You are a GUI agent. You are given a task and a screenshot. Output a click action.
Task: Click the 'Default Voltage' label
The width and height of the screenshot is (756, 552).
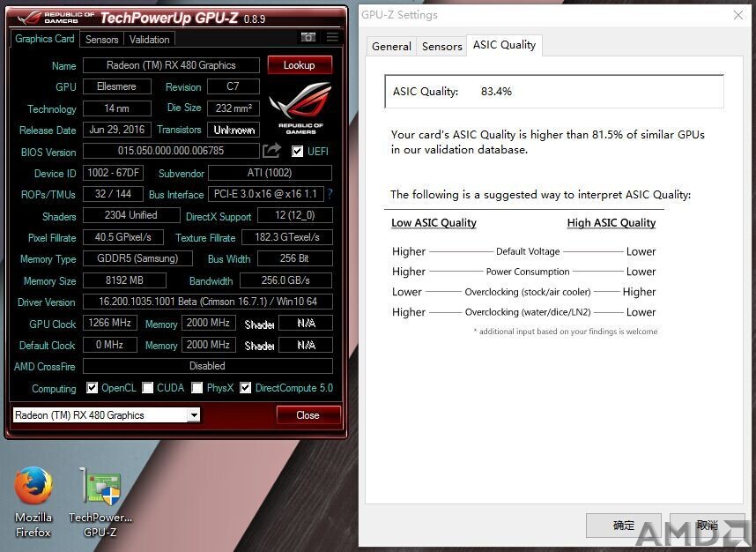528,251
